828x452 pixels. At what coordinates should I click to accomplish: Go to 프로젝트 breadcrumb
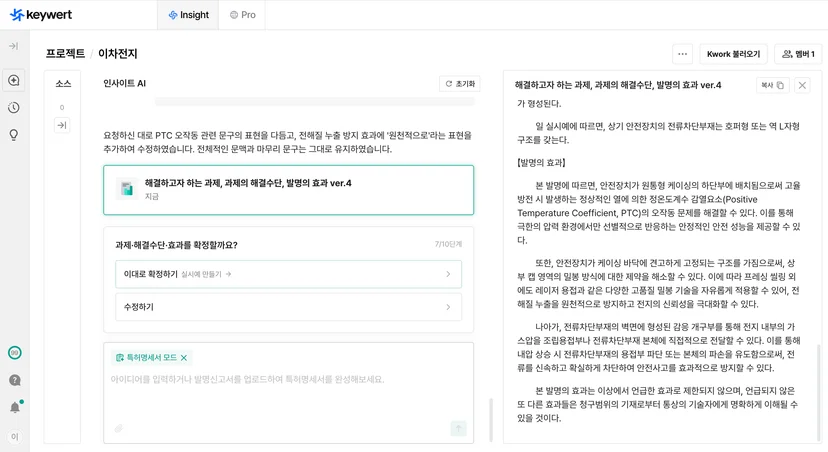[x=65, y=53]
